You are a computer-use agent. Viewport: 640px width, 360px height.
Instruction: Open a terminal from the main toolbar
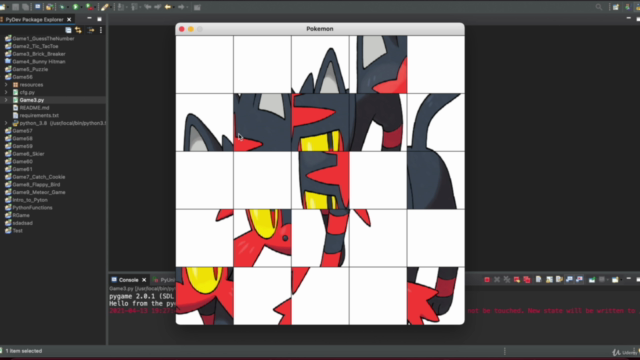pyautogui.click(x=38, y=7)
